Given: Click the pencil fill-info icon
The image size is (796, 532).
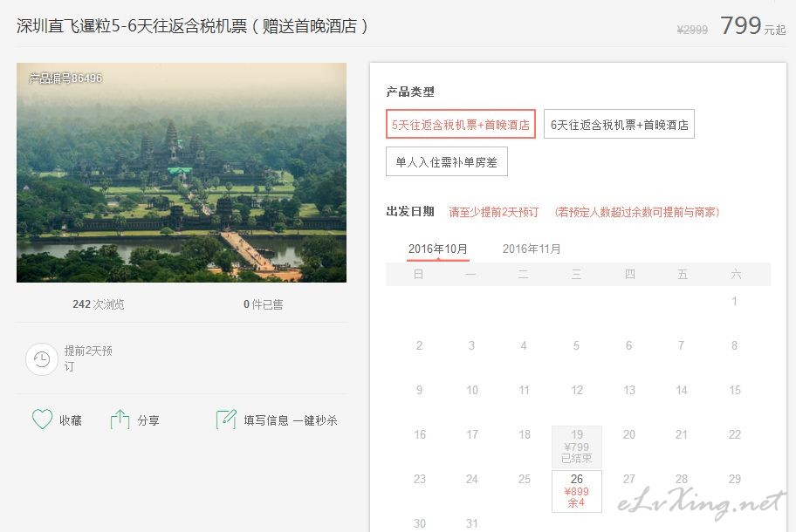Looking at the screenshot, I should click(226, 419).
